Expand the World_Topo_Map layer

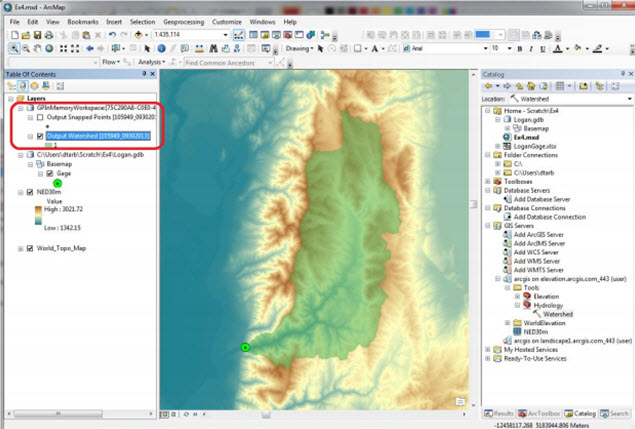point(18,247)
